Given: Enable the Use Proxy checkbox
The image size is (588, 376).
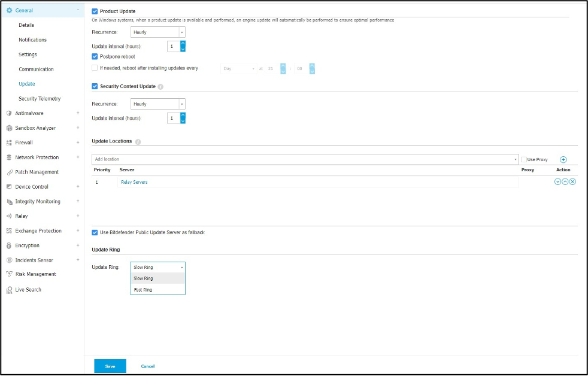Looking at the screenshot, I should (524, 159).
